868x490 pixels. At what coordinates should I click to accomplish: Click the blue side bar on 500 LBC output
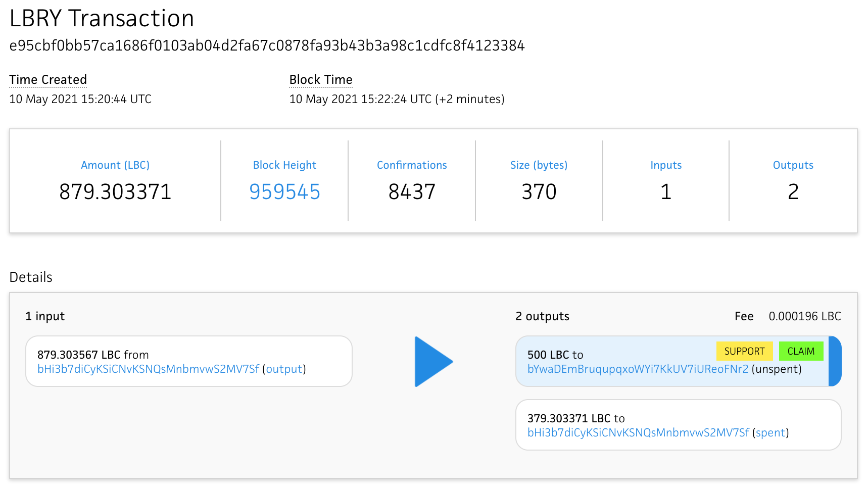pyautogui.click(x=835, y=361)
